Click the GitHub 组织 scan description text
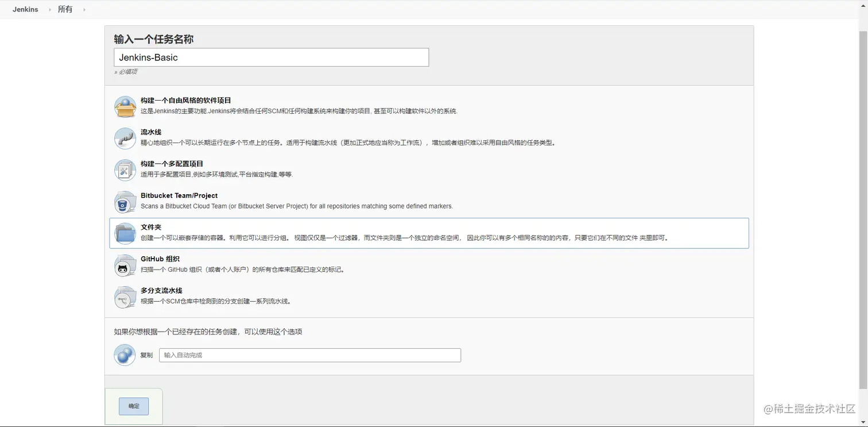This screenshot has width=868, height=427. [243, 270]
